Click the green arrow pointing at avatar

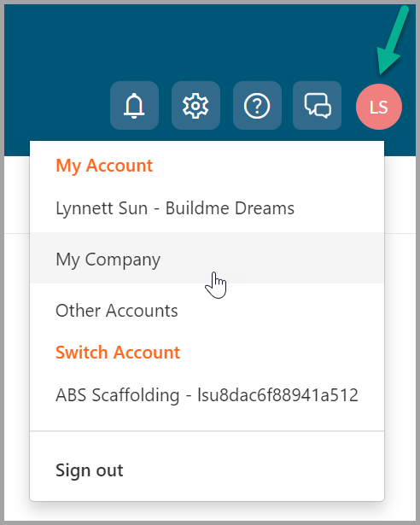pyautogui.click(x=392, y=40)
